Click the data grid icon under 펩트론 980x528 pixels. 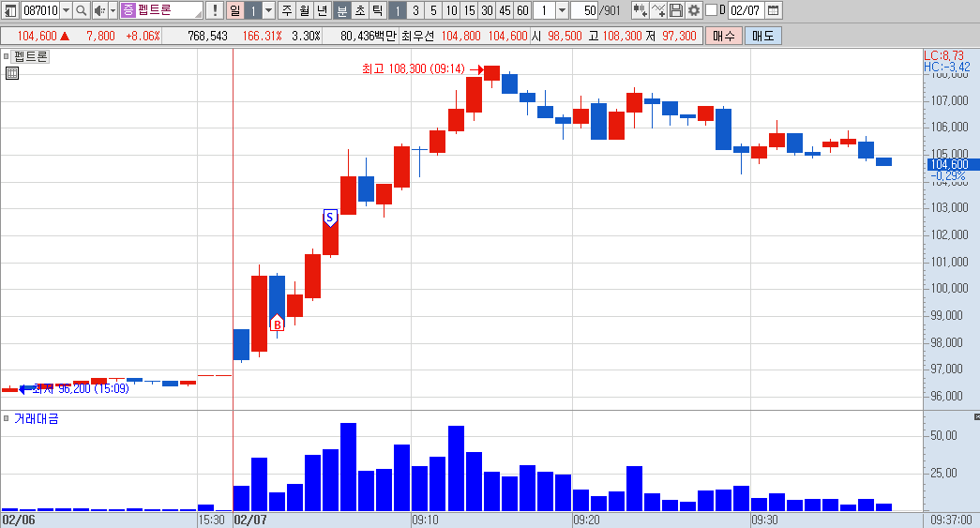coord(12,73)
